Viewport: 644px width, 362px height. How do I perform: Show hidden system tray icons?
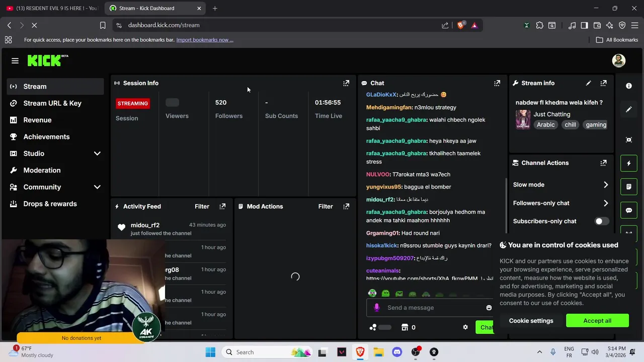click(x=539, y=352)
